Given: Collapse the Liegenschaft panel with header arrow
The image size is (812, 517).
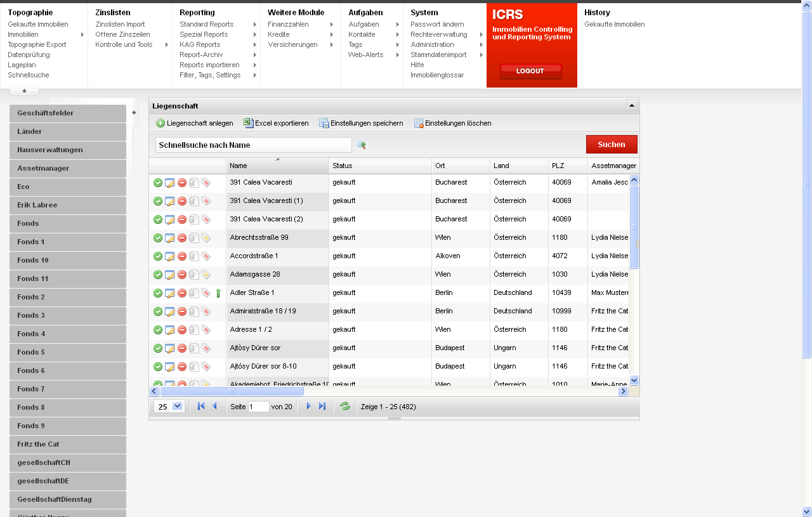Looking at the screenshot, I should point(631,105).
